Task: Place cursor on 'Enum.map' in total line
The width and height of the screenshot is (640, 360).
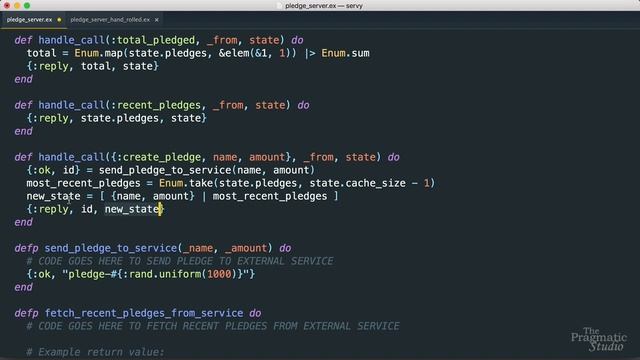Action: [x=98, y=53]
